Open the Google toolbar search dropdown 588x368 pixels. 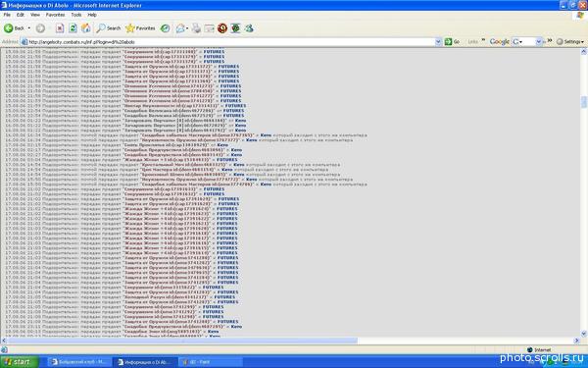tap(538, 41)
